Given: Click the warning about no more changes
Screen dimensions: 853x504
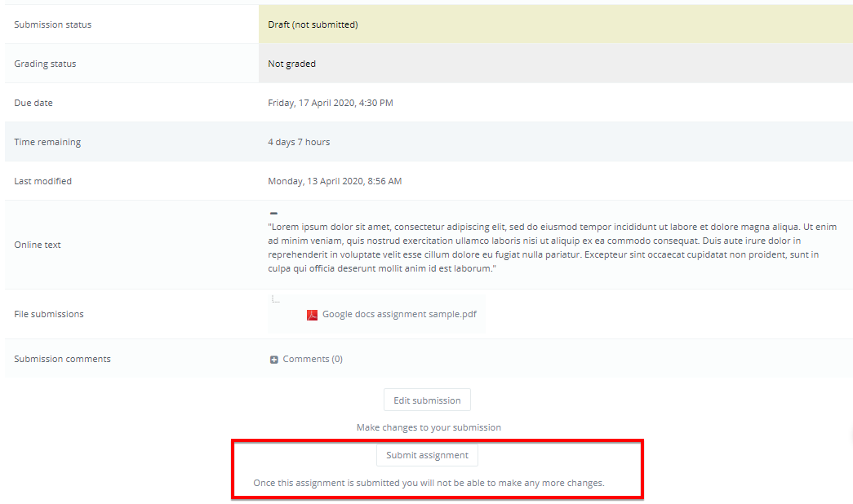Looking at the screenshot, I should pyautogui.click(x=429, y=483).
